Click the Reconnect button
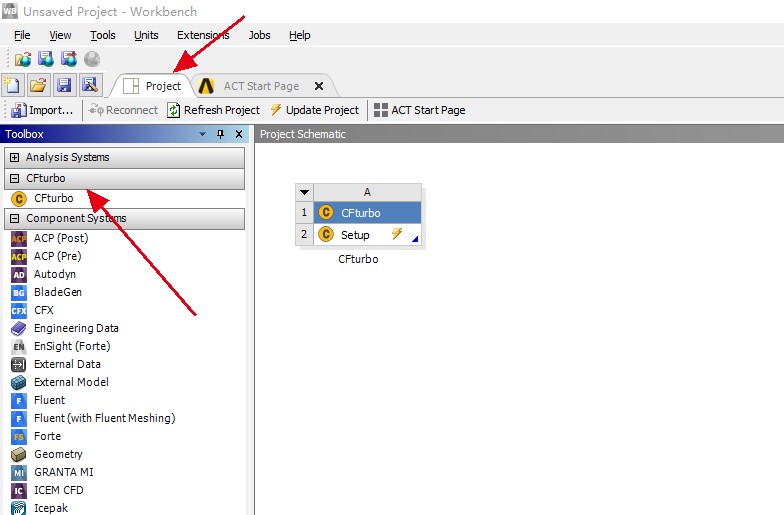784x515 pixels. [123, 110]
